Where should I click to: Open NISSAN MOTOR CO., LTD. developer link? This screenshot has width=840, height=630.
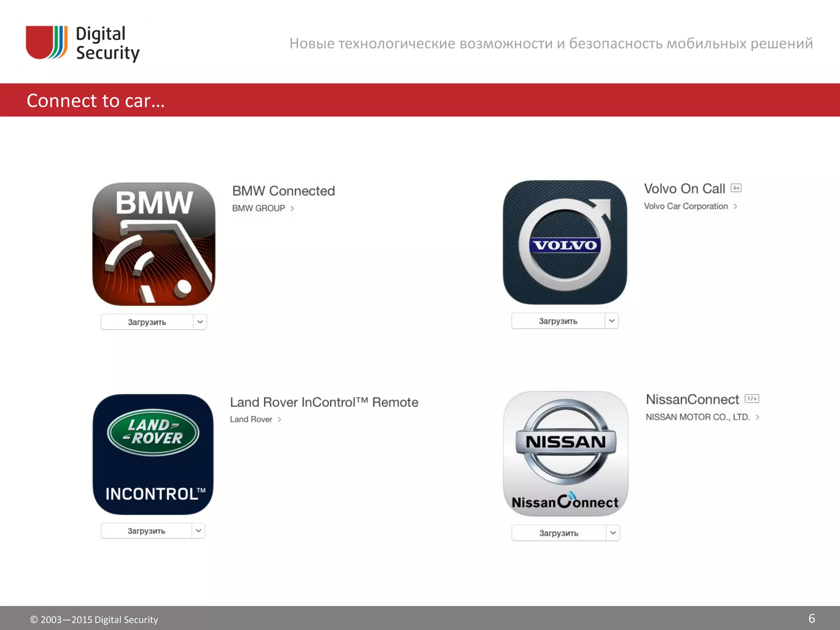[698, 417]
